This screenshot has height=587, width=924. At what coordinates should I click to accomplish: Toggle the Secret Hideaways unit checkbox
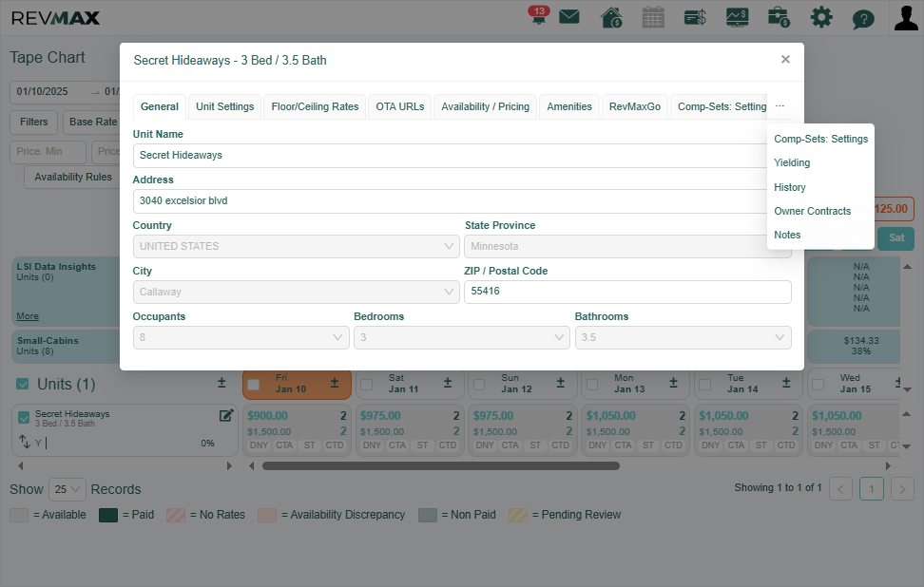pyautogui.click(x=24, y=417)
